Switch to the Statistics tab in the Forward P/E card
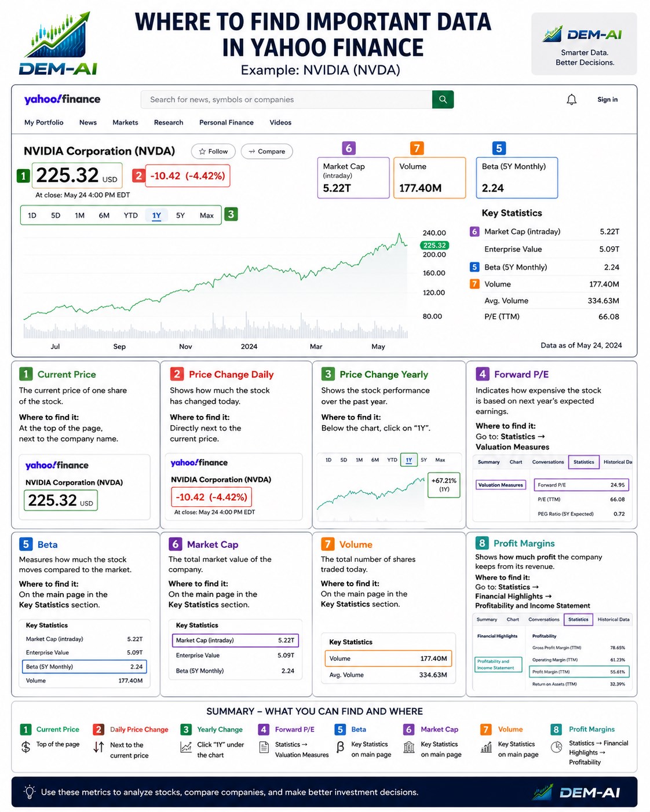This screenshot has width=650, height=812. click(x=584, y=462)
